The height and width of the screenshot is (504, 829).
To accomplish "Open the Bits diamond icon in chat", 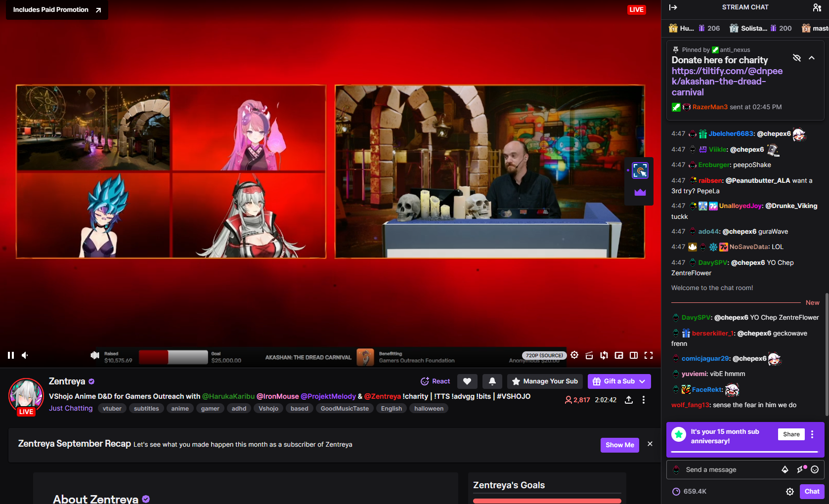I will click(x=785, y=469).
